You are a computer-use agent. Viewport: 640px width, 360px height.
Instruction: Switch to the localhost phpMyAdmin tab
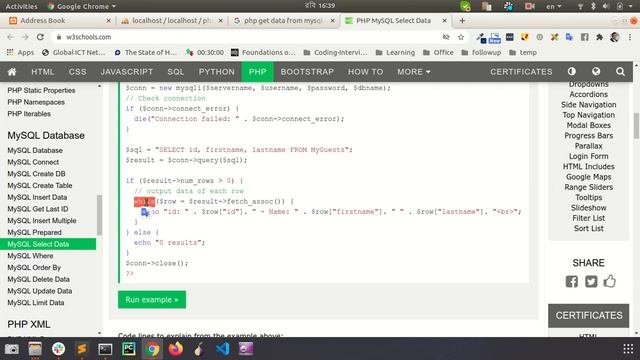pyautogui.click(x=171, y=20)
